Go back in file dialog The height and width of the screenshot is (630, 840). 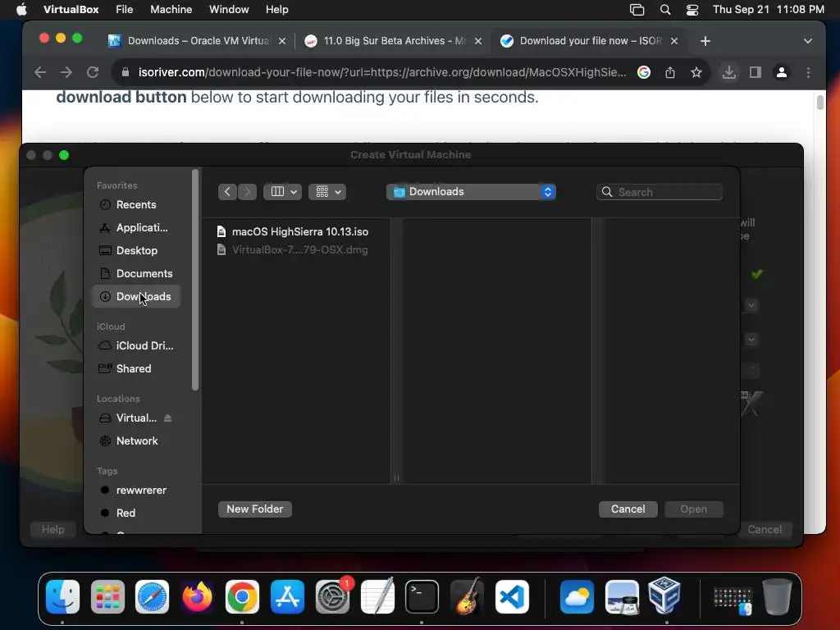point(227,192)
